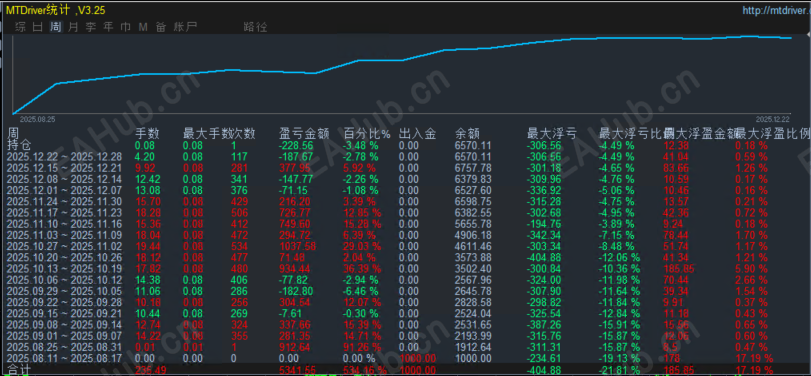
Task: Open the 备 notes tab
Action: pos(161,27)
